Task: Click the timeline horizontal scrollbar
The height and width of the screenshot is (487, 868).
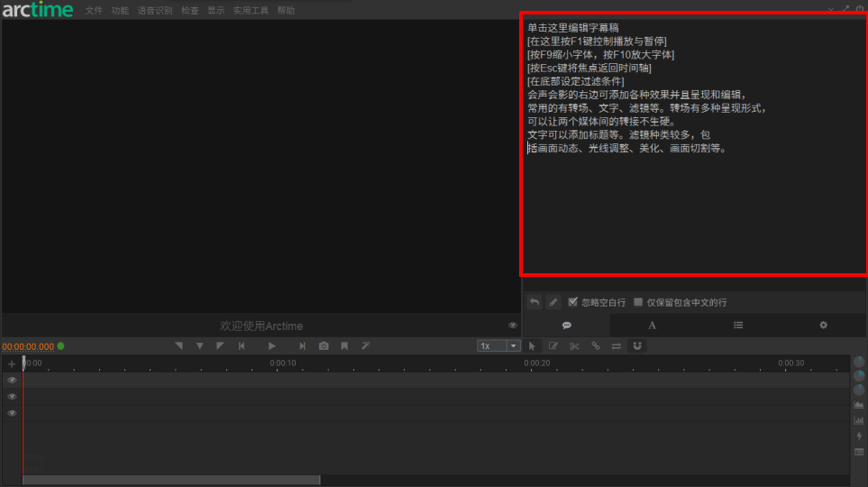Action: click(x=171, y=480)
